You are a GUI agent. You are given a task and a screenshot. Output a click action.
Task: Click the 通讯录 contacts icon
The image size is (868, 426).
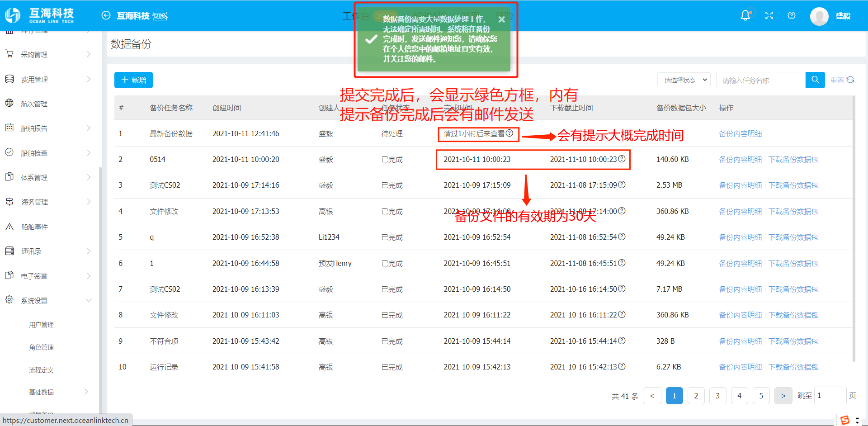(x=9, y=251)
